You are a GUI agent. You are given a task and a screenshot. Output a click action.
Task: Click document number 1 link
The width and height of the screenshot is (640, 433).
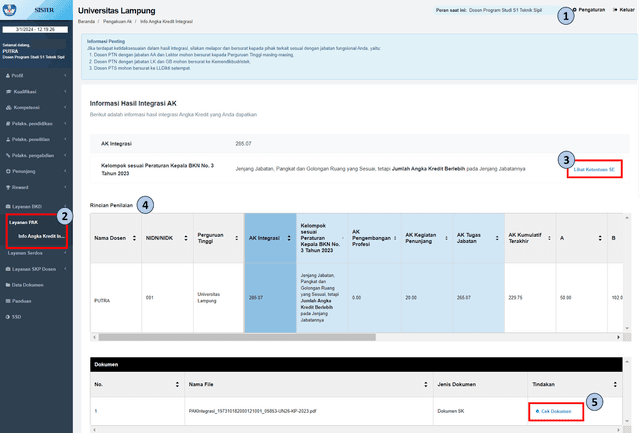[x=96, y=411]
